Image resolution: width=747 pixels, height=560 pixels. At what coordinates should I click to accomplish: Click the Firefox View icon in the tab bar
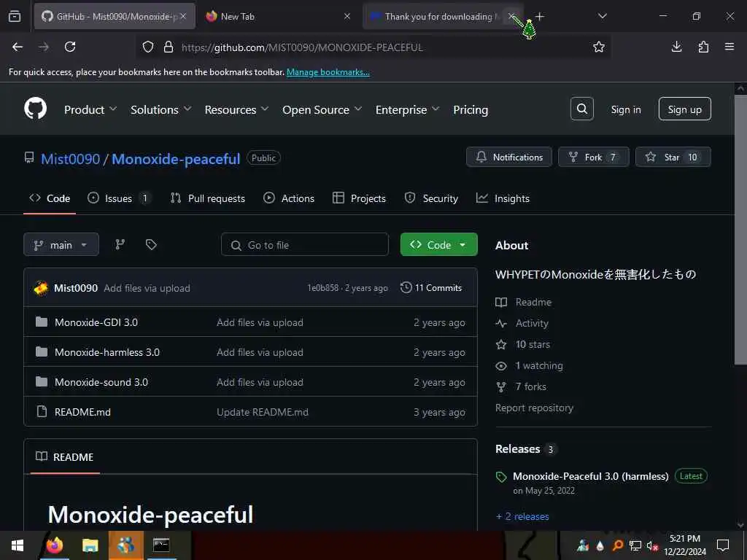(x=15, y=16)
